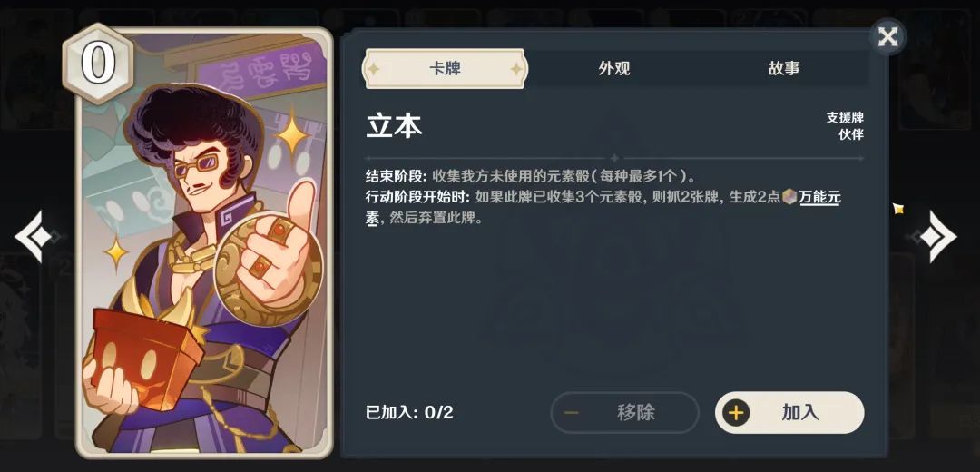Image resolution: width=980 pixels, height=472 pixels.
Task: Switch to the 卡牌 tab
Action: tap(445, 69)
